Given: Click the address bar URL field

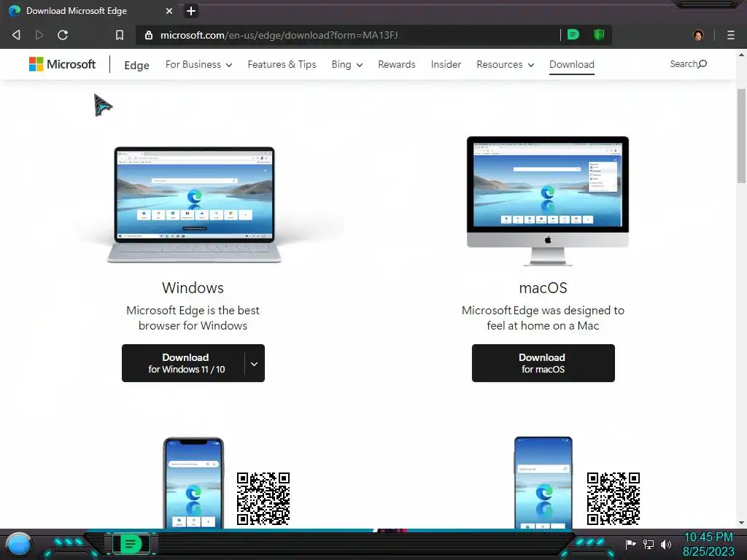Looking at the screenshot, I should click(x=348, y=35).
